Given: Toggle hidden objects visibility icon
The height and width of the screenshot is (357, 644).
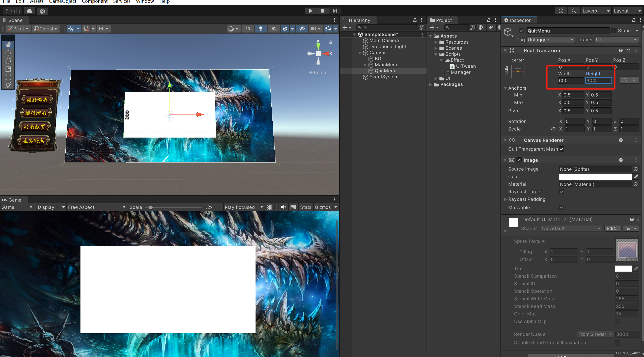Looking at the screenshot, I should click(302, 29).
